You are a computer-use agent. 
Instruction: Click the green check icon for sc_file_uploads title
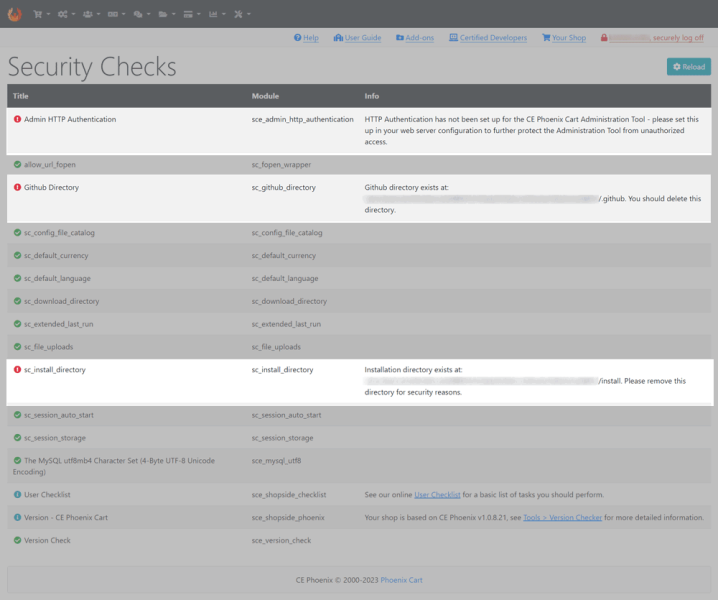(x=17, y=347)
